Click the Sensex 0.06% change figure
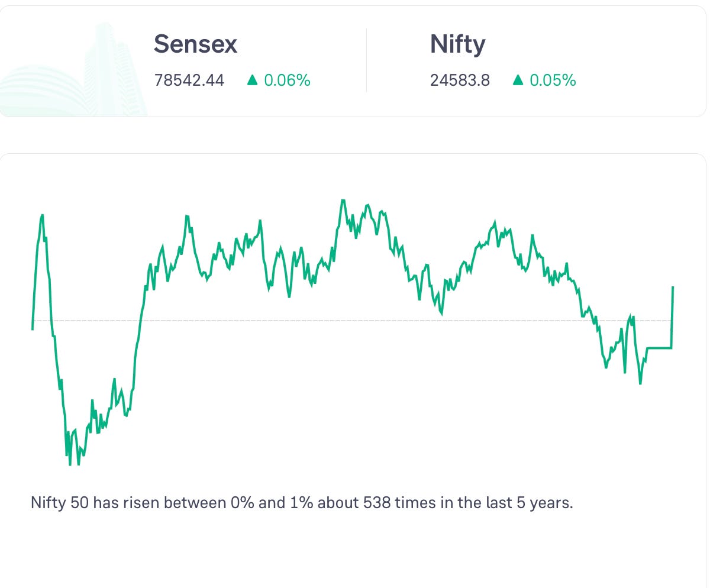Screen dimensions: 710x588 coord(287,80)
